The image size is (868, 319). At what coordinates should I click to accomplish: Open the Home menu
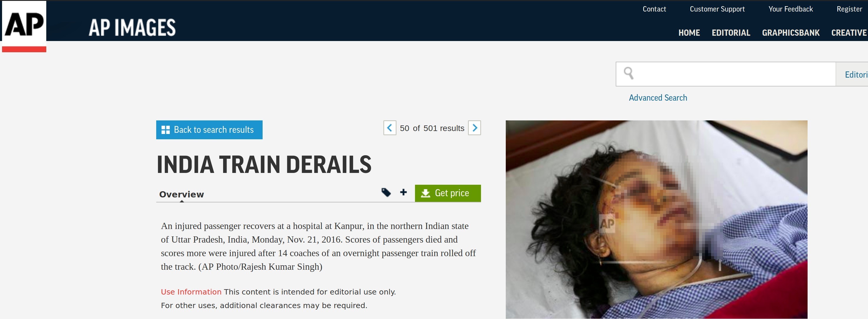689,33
